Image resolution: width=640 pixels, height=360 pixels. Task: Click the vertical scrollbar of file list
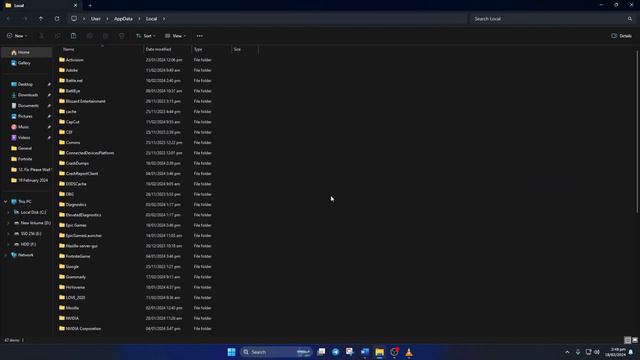click(637, 131)
